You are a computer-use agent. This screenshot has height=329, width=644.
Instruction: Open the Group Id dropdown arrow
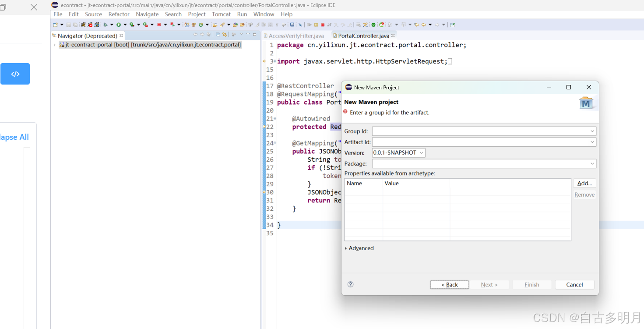(592, 131)
